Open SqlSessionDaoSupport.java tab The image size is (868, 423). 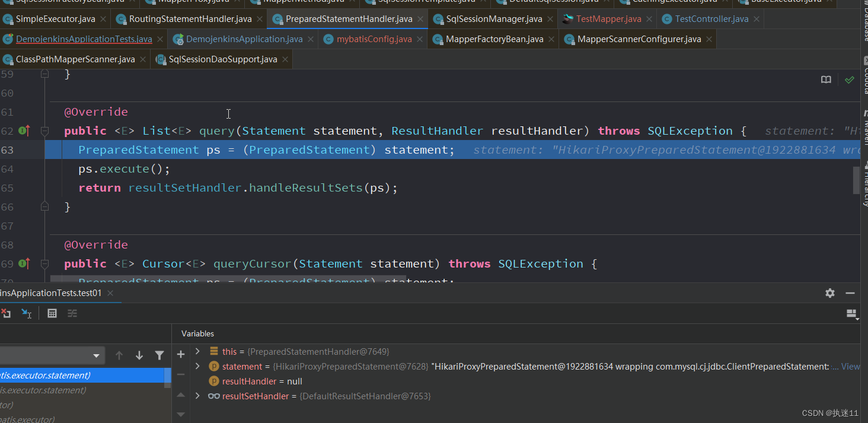[223, 59]
